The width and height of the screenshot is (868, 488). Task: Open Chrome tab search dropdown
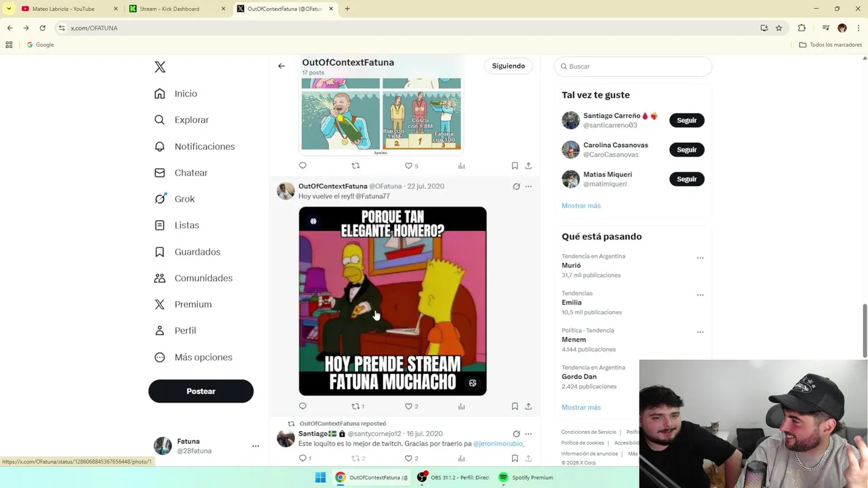click(x=9, y=9)
